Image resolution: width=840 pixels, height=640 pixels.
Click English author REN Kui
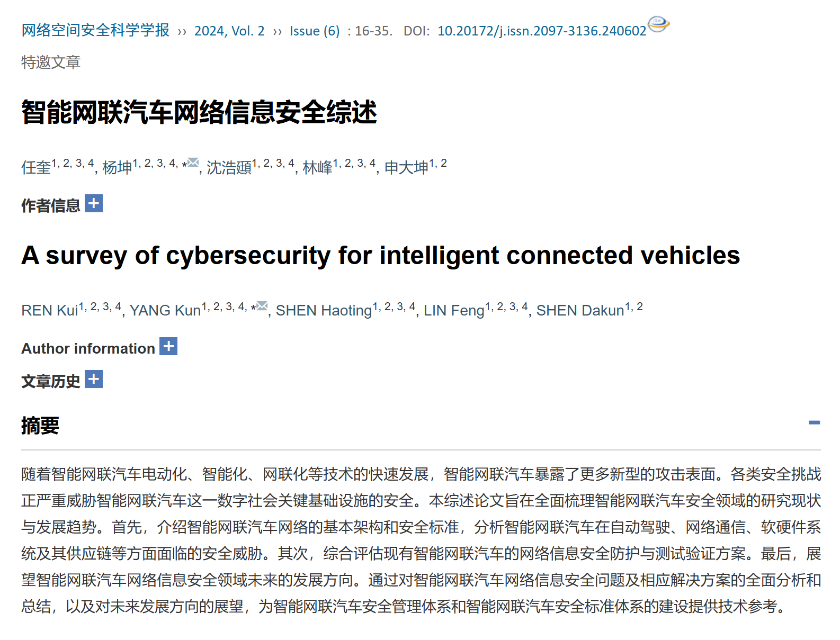pos(50,311)
